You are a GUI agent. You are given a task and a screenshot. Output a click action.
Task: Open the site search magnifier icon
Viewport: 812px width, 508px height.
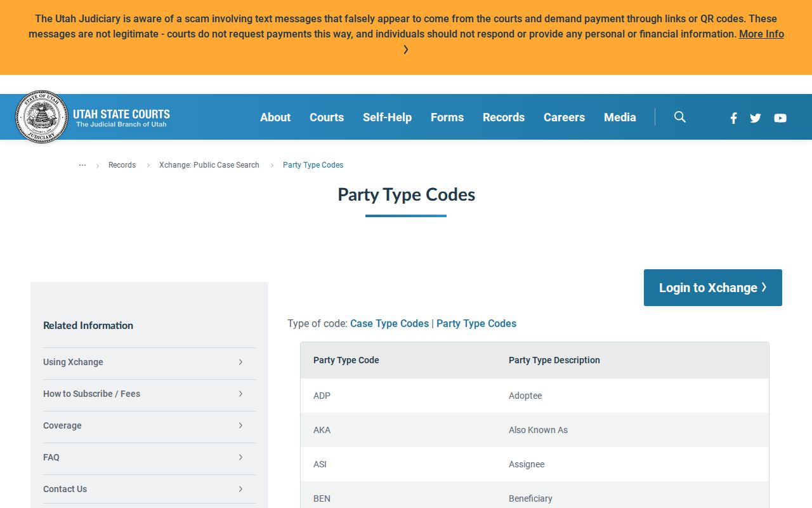click(680, 117)
